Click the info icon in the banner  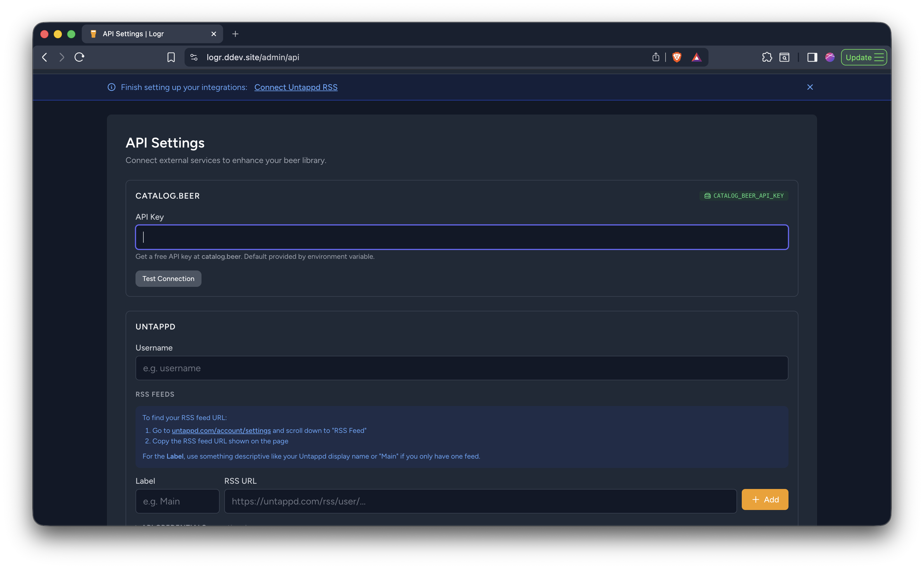(111, 87)
